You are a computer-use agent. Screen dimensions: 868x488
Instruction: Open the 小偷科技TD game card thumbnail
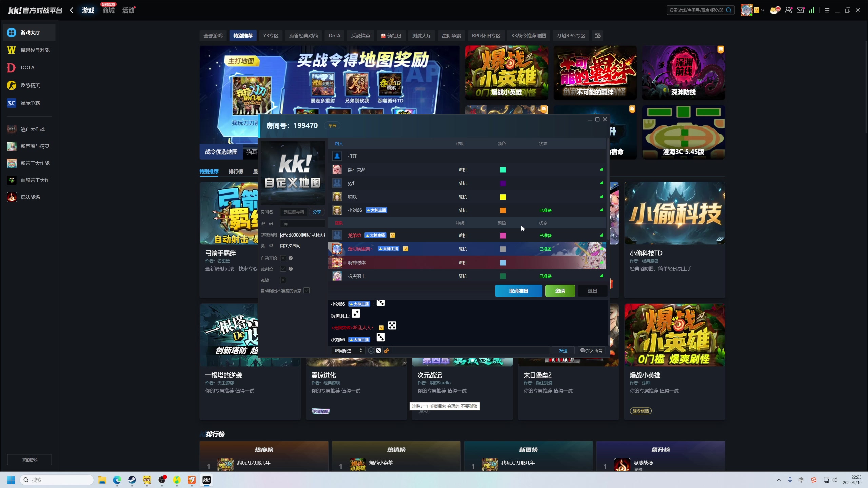tap(674, 213)
